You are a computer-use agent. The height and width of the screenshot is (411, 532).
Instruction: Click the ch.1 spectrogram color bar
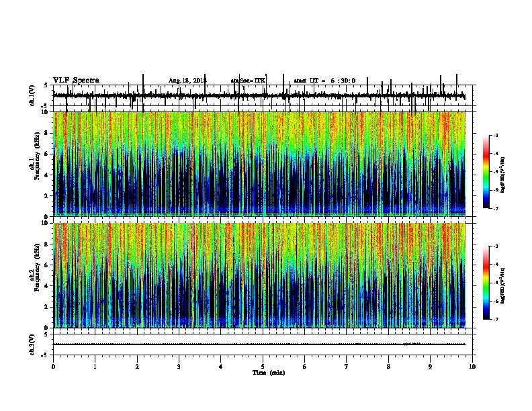pos(486,172)
